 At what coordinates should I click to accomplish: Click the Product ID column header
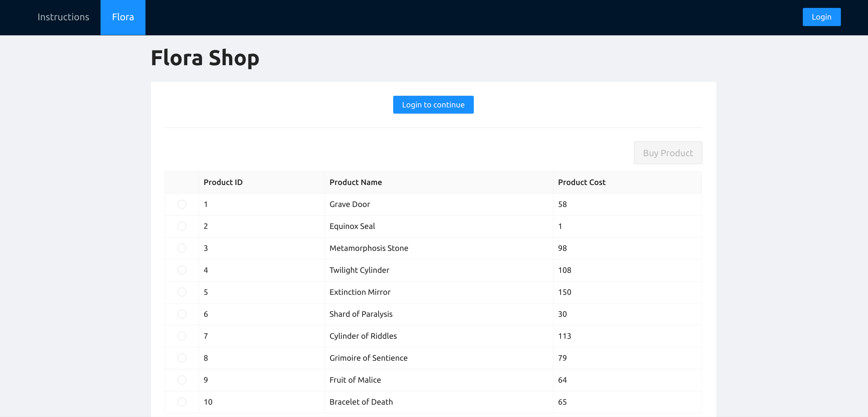click(223, 182)
